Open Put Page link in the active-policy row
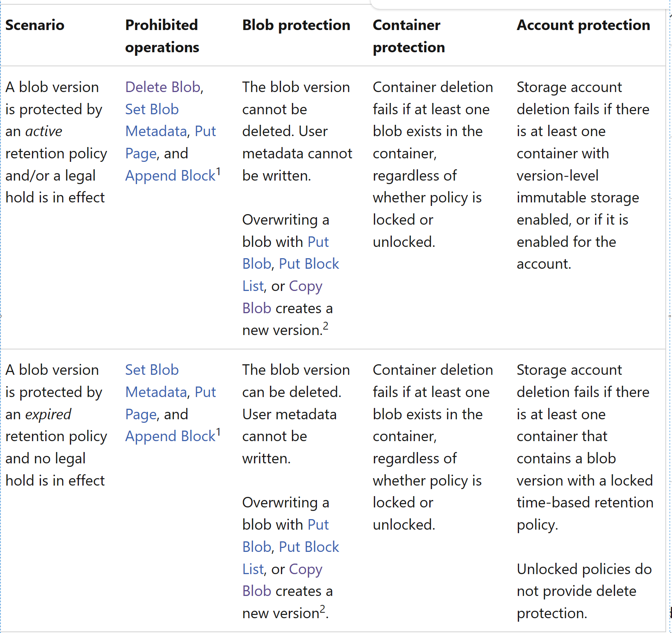The image size is (672, 633). pos(205,131)
